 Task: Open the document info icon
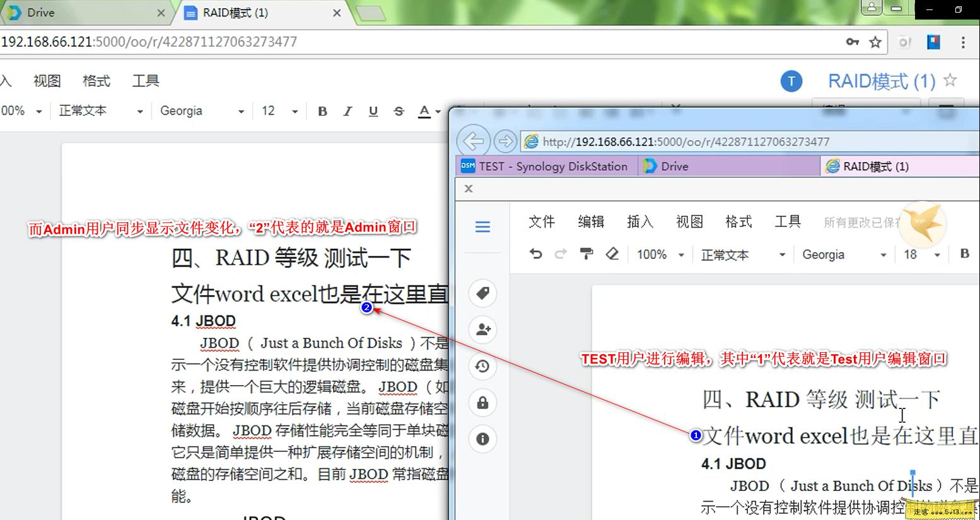[x=482, y=439]
